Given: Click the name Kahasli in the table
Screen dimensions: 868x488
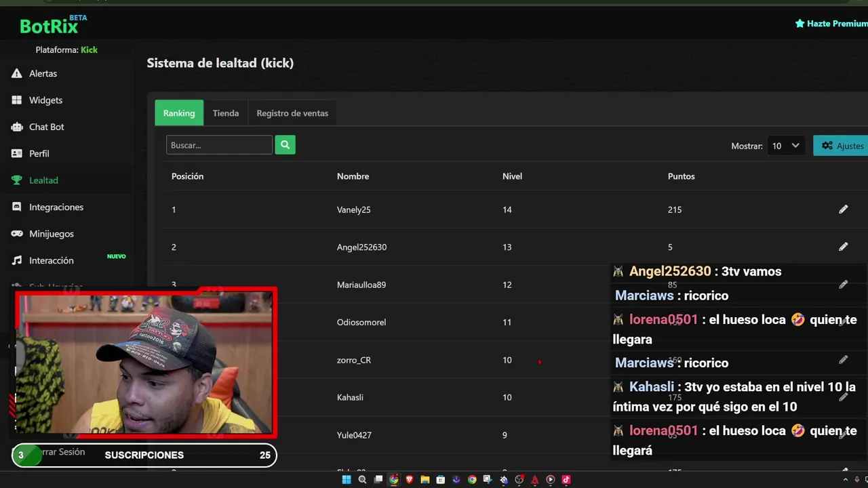Looking at the screenshot, I should (350, 397).
